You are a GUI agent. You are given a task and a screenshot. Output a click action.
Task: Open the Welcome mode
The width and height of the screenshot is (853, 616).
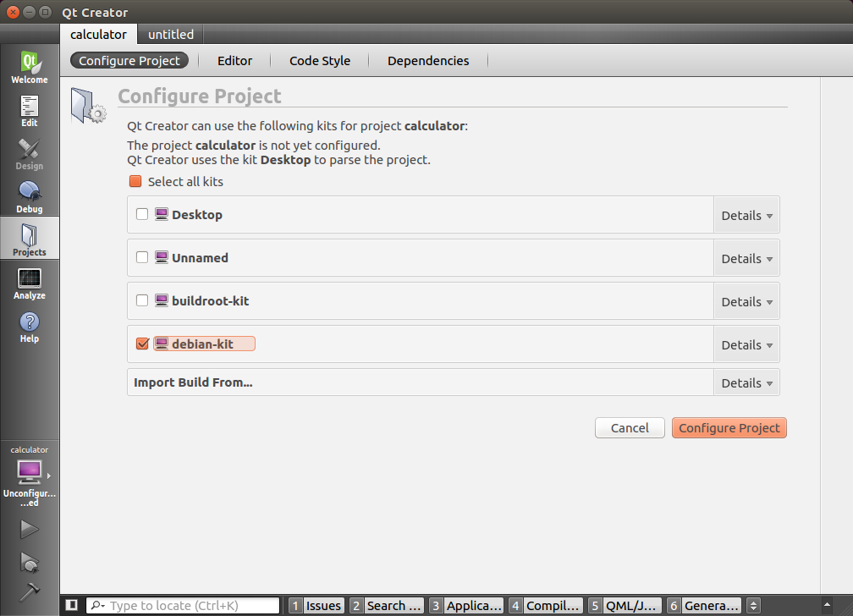(30, 67)
